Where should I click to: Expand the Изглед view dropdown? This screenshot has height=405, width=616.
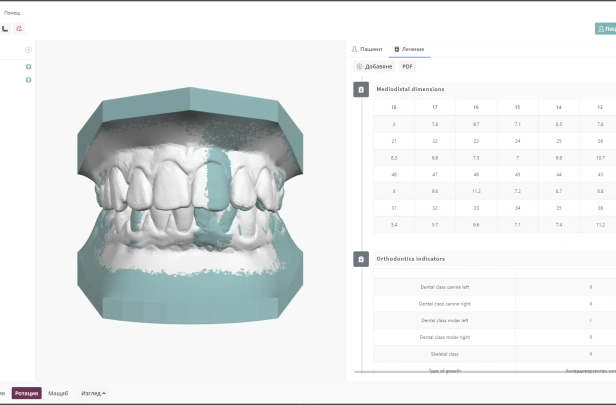click(x=93, y=393)
